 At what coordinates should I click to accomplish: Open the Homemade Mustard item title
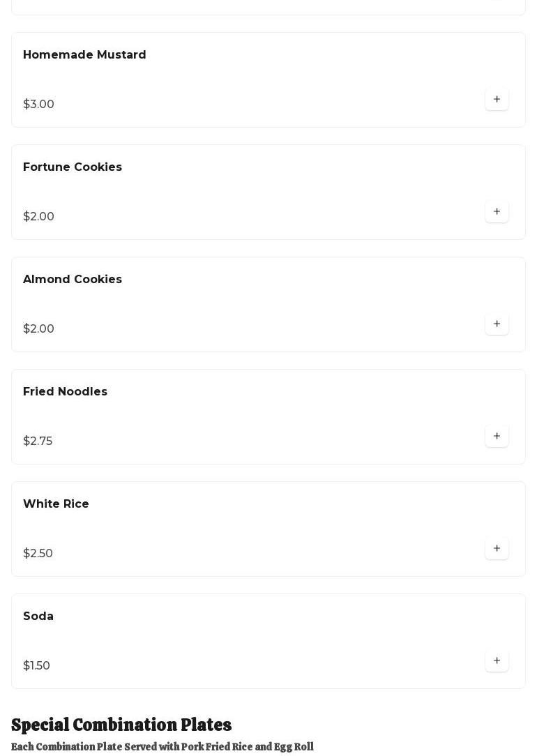84,54
